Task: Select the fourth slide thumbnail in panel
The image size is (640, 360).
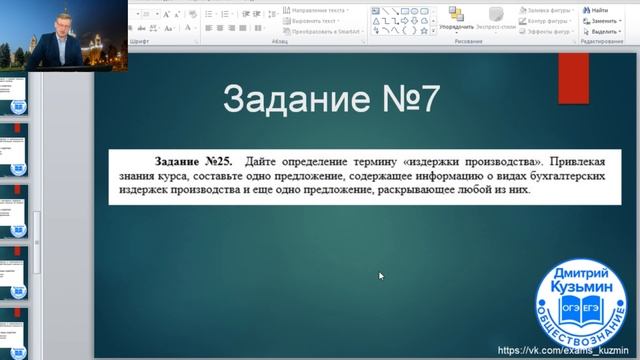Action: tap(13, 272)
